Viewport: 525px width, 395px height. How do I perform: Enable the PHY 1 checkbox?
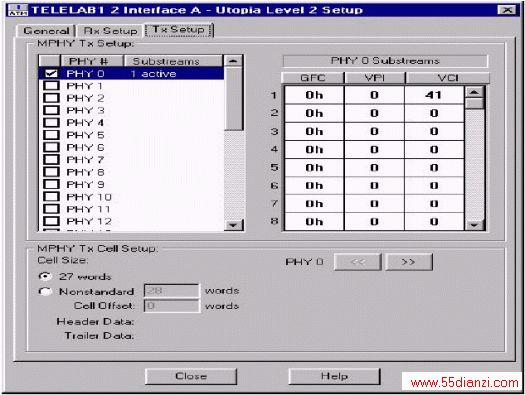pos(51,86)
